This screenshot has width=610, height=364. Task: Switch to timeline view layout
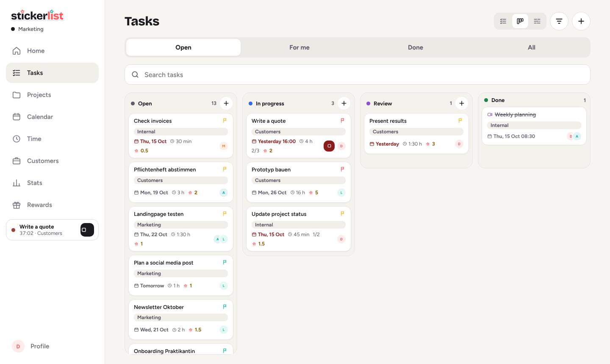pos(537,21)
